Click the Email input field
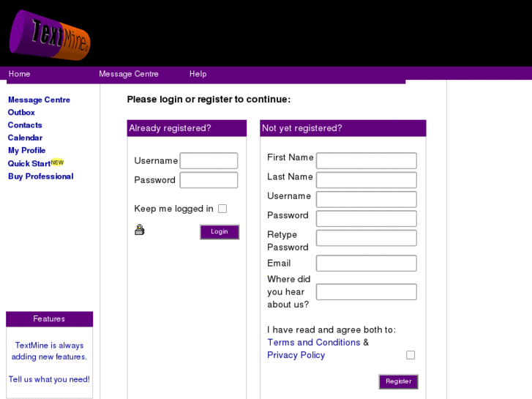Image resolution: width=532 pixels, height=399 pixels. [x=366, y=264]
